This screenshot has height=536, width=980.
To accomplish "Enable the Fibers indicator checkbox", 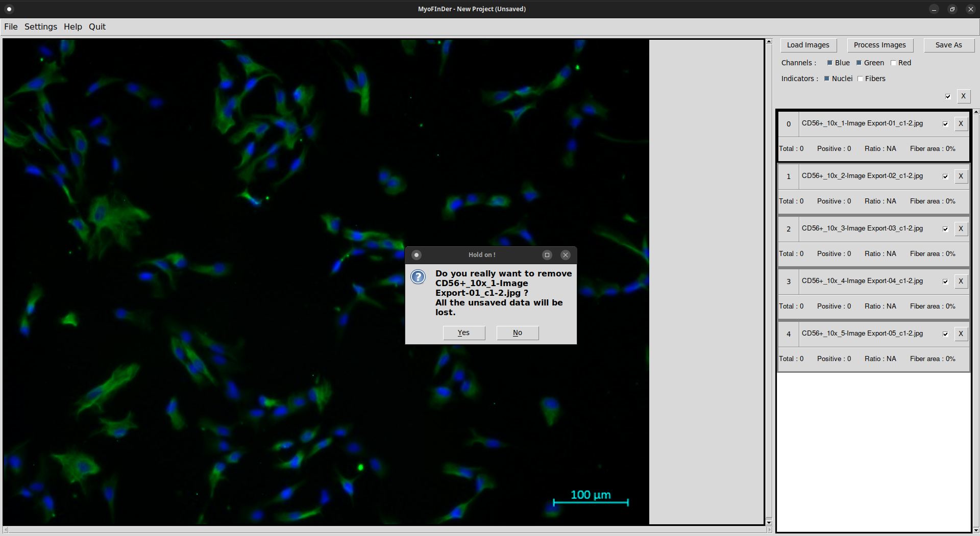I will pos(860,79).
